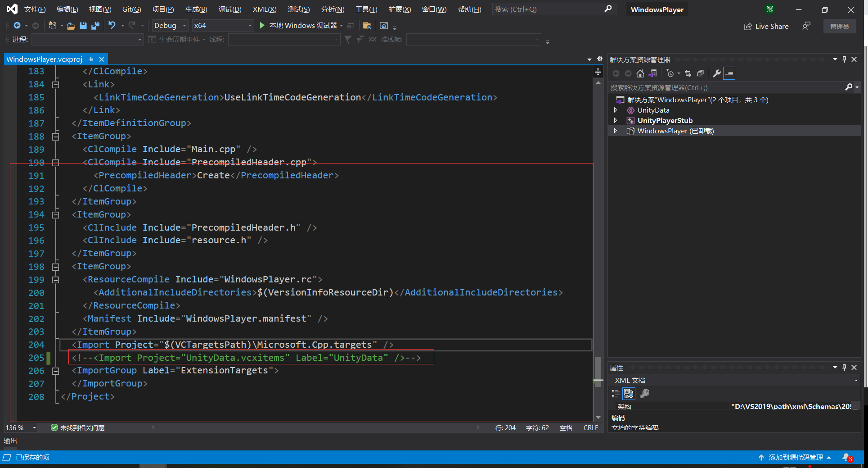Click the Save All toolbar icon
This screenshot has height=468, width=868.
[x=95, y=26]
